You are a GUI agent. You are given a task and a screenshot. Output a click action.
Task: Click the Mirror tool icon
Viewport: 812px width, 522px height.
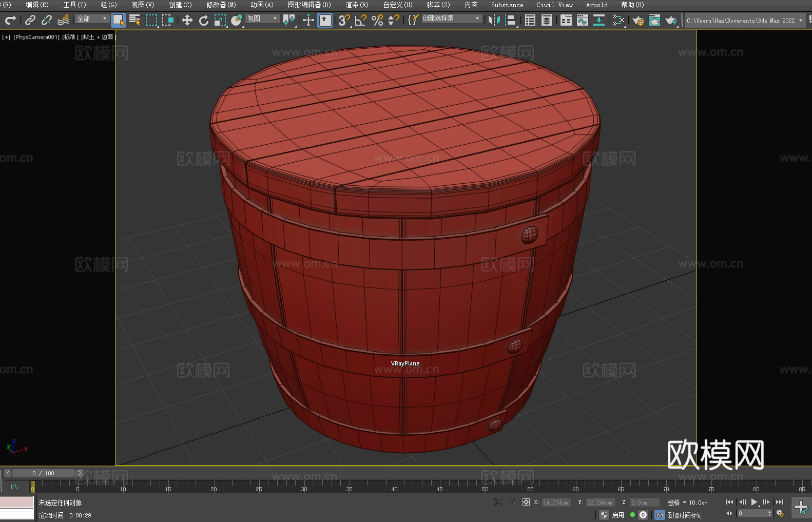[494, 20]
